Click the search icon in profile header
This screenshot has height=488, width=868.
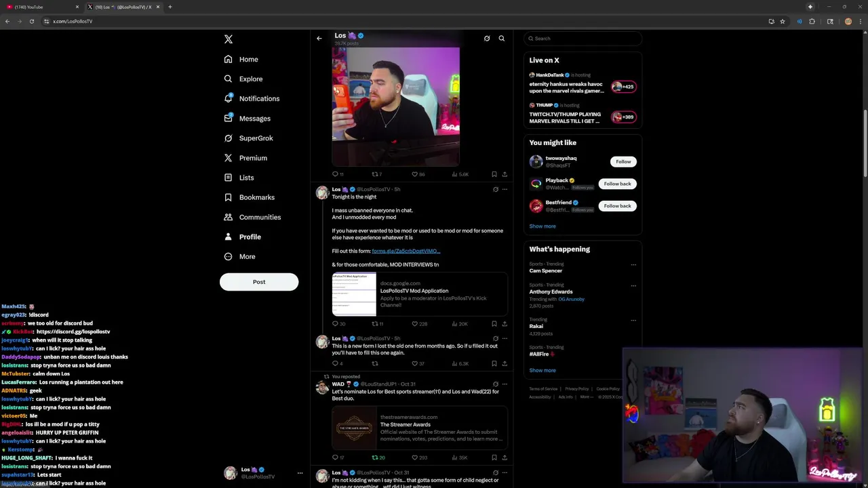[x=502, y=39]
